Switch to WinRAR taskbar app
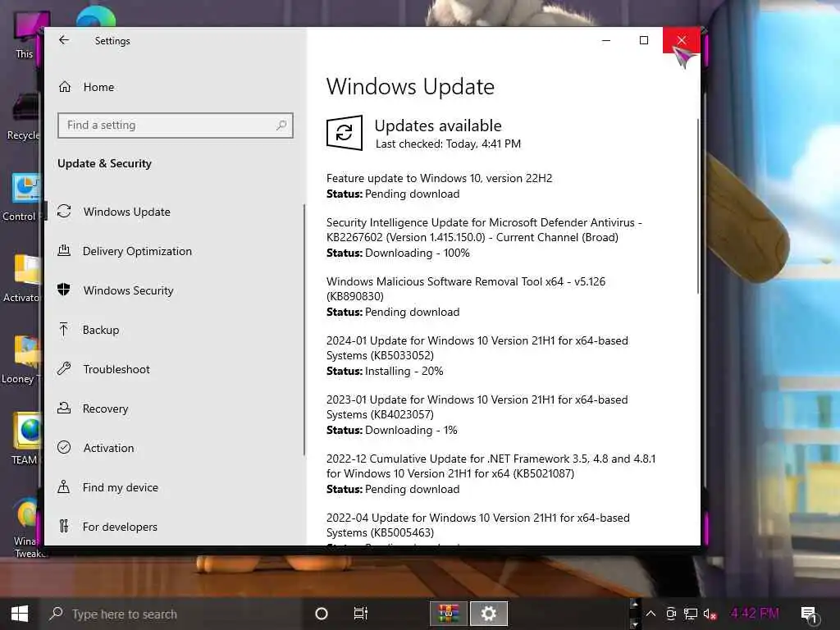The image size is (840, 630). click(449, 614)
